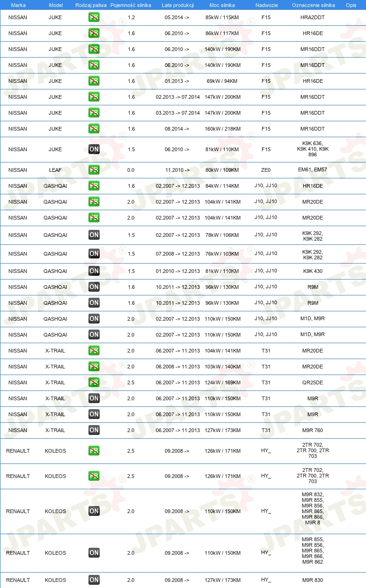The height and width of the screenshot is (588, 366).
Task: Click the Nadwozie column header
Action: 266,5
